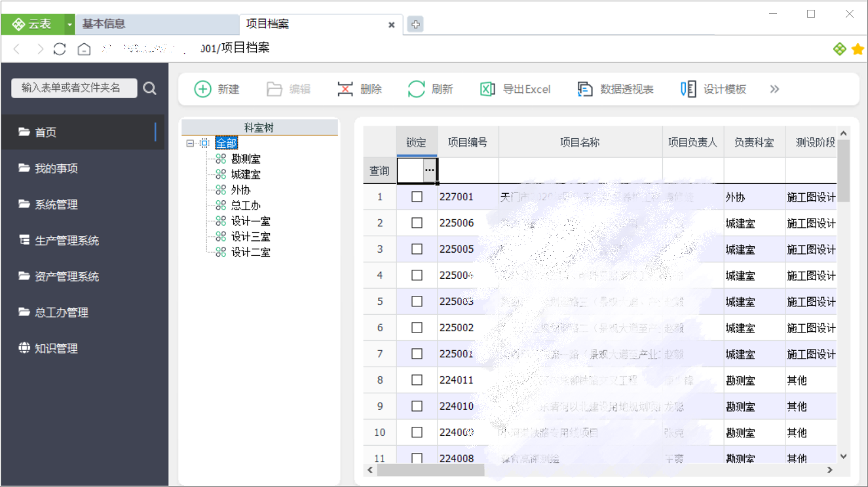Viewport: 868px width, 487px height.
Task: Select 全部 in the 科室树
Action: pos(227,143)
